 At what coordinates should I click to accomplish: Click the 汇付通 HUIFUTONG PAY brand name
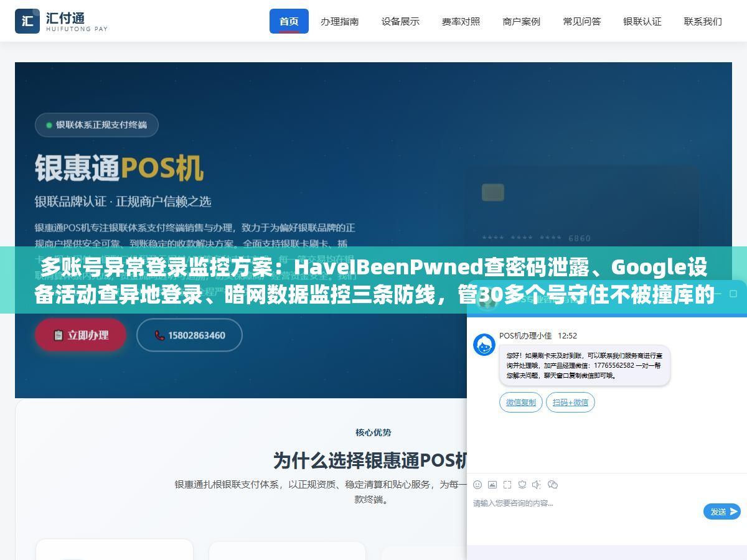77,21
